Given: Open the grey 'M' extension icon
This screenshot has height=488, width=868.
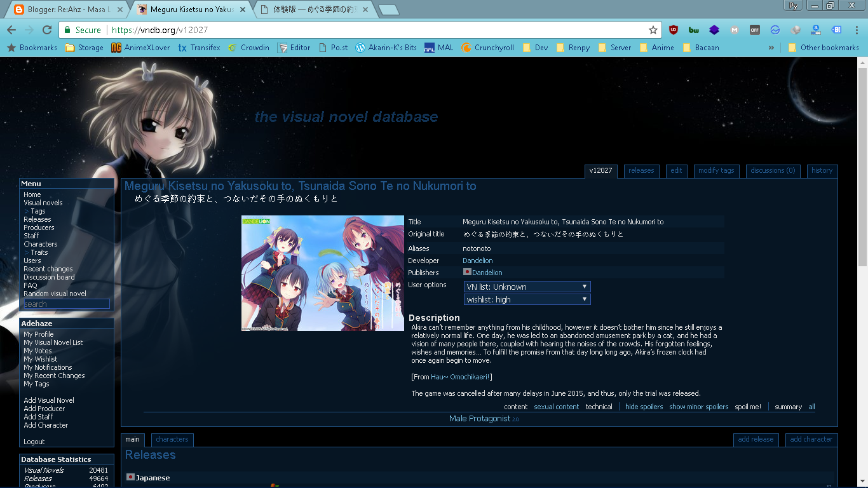Looking at the screenshot, I should [735, 30].
